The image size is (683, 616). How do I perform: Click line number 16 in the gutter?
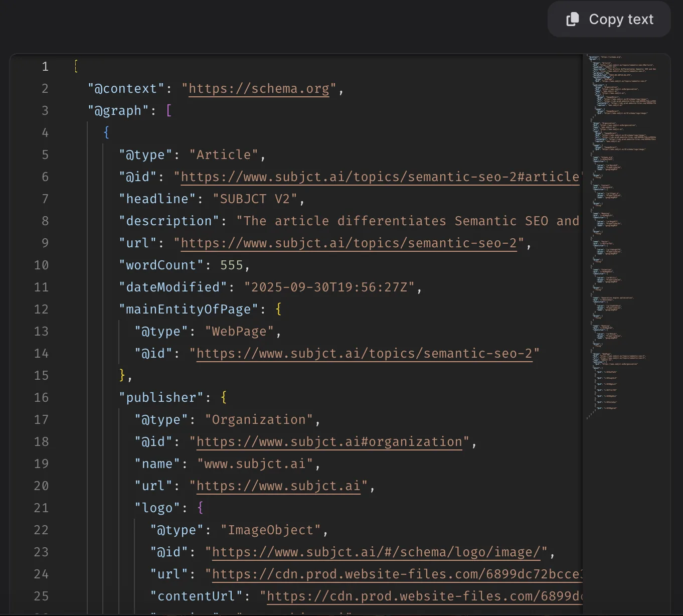(x=41, y=398)
